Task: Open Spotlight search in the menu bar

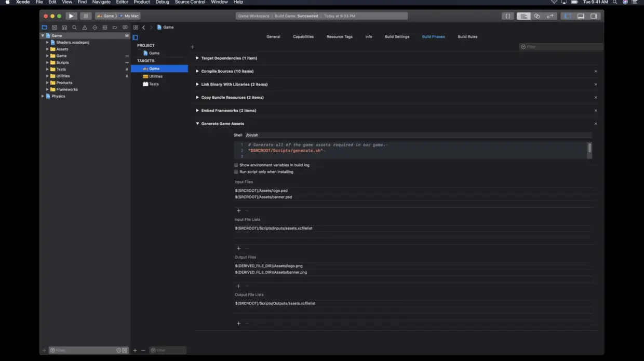Action: tap(615, 2)
